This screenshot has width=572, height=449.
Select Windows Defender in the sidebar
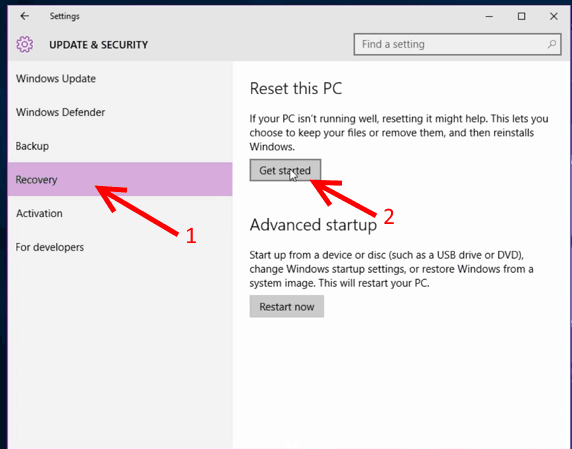(60, 112)
